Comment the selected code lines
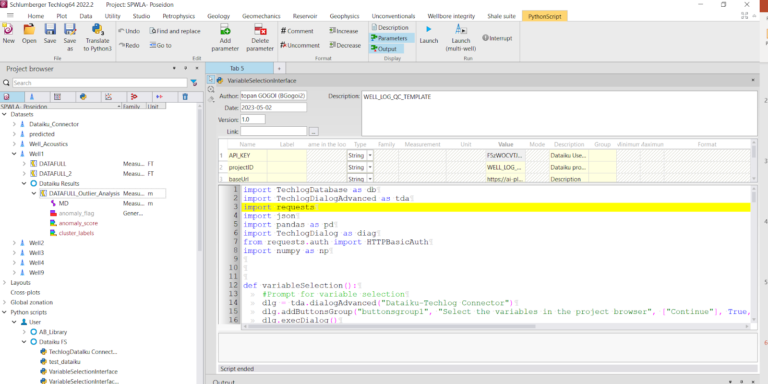Viewport: 768px width, 384px height. pos(297,31)
